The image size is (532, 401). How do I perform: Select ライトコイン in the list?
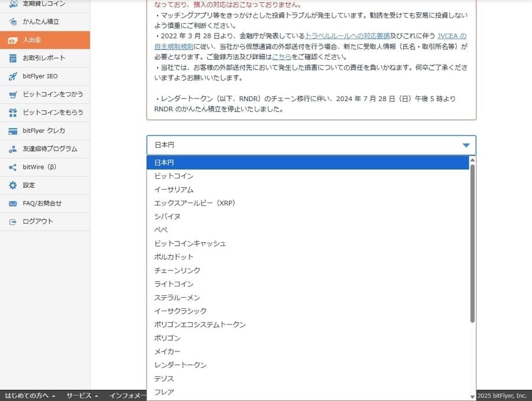(308, 284)
